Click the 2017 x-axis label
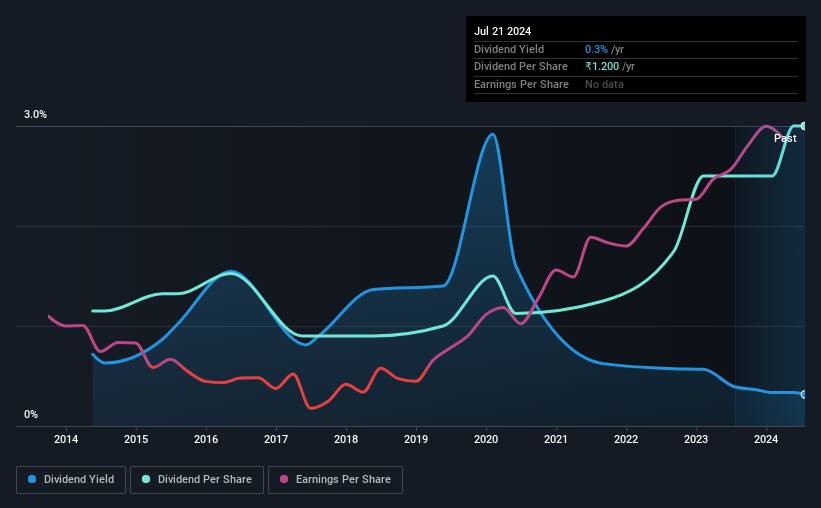Image resolution: width=821 pixels, height=508 pixels. point(276,439)
